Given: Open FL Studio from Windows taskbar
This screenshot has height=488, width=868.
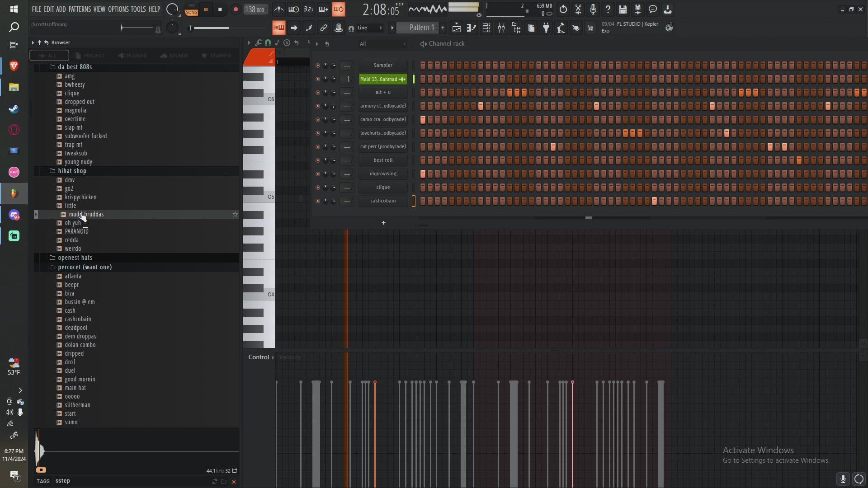Looking at the screenshot, I should coord(14,193).
